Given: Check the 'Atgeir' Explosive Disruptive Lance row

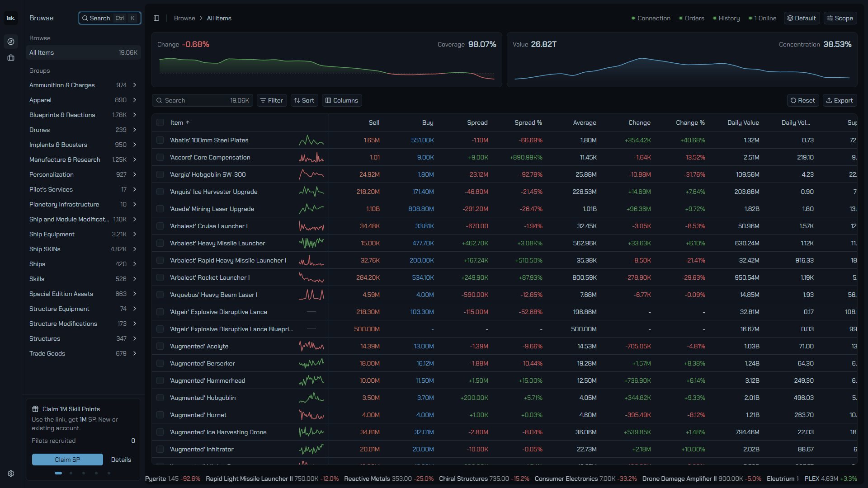Looking at the screenshot, I should (160, 312).
